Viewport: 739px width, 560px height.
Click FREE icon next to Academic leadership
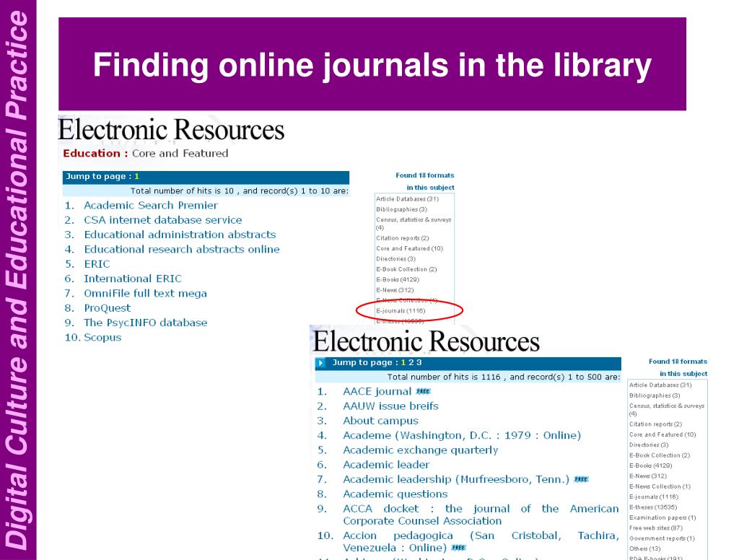click(581, 479)
